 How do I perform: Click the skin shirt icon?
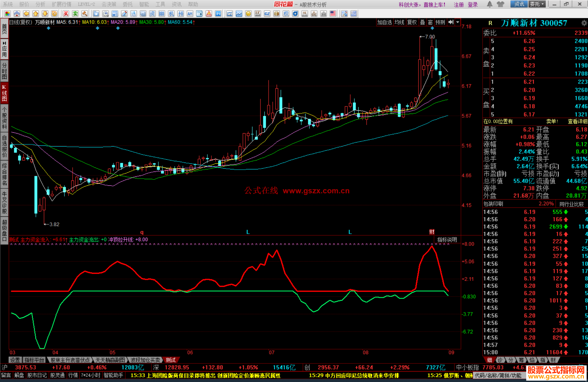(500, 4)
